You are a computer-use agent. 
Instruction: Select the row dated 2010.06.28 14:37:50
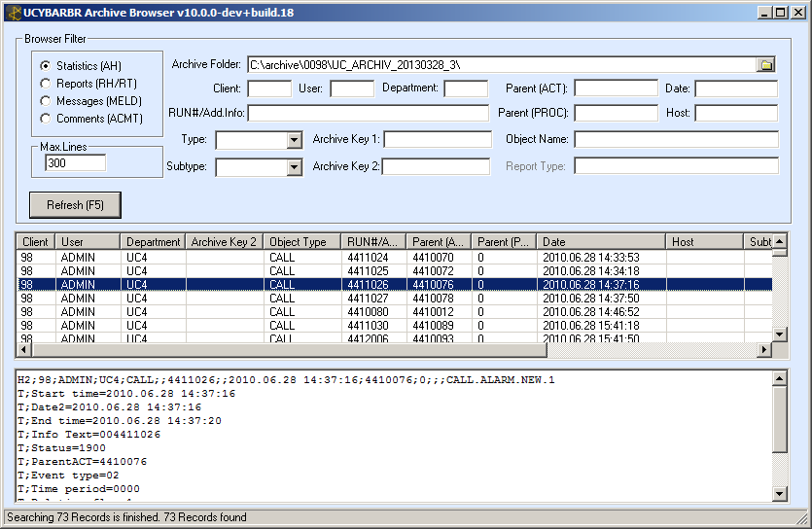coord(395,299)
